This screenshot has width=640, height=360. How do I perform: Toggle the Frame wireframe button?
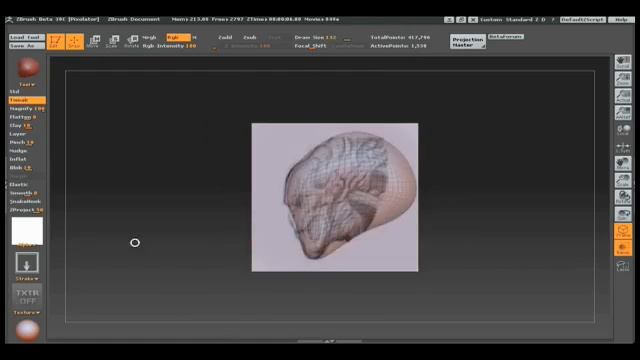[x=623, y=231]
